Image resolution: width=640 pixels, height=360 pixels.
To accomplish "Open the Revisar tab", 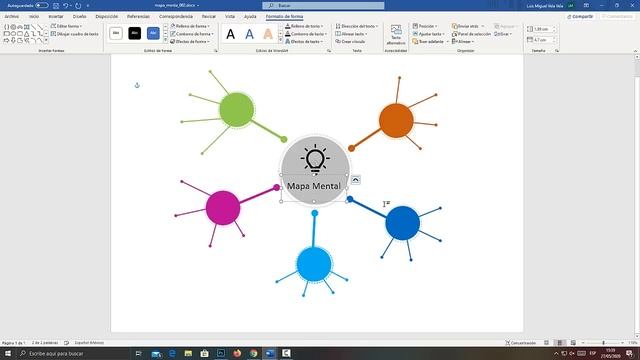I will pos(209,16).
